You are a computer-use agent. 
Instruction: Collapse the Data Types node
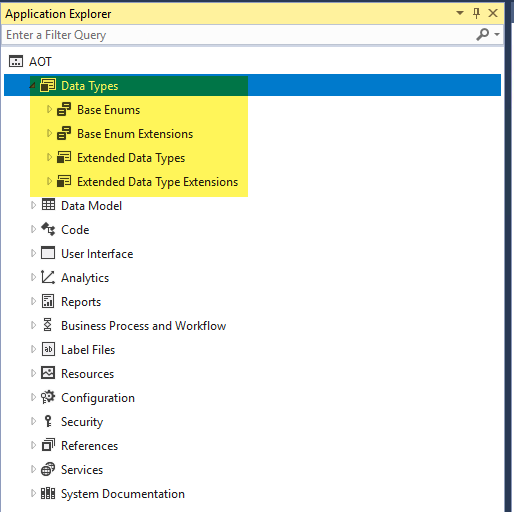[33, 86]
